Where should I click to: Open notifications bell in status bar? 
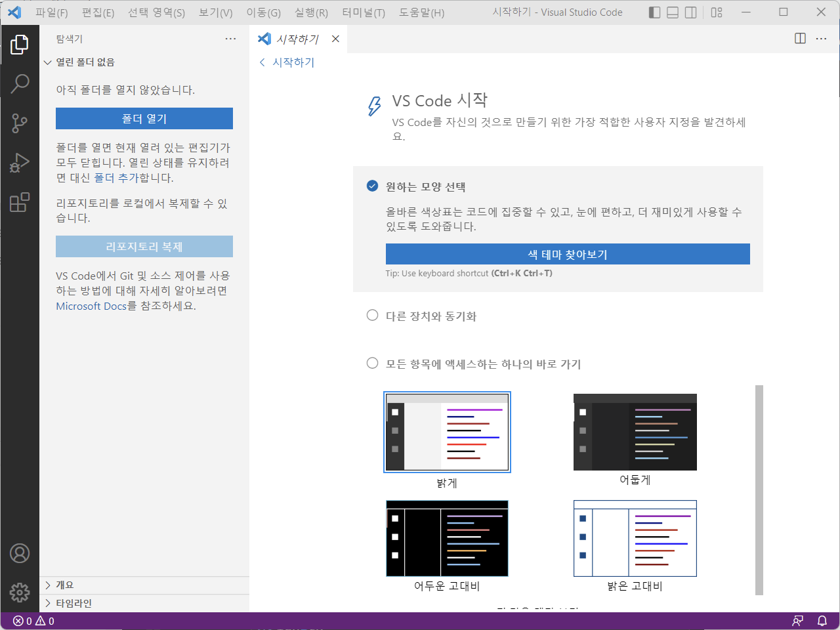coord(822,621)
